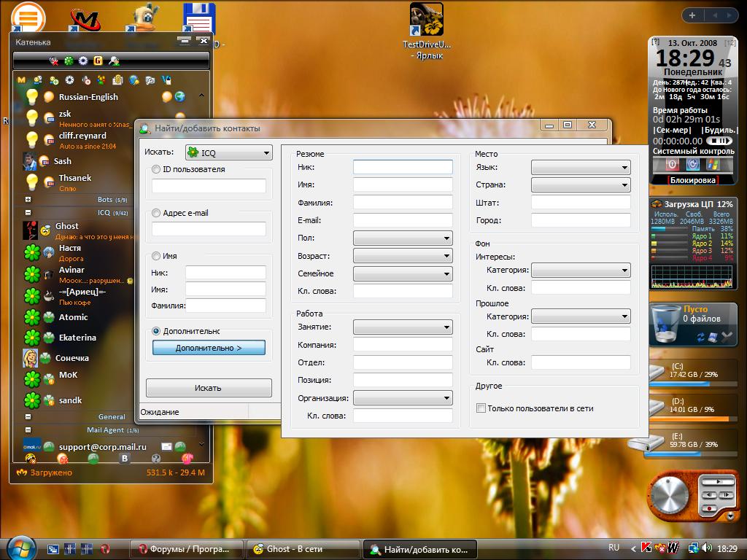Click the yellow G icon in messenger toolbar
Image resolution: width=747 pixels, height=560 pixels.
pos(98,61)
